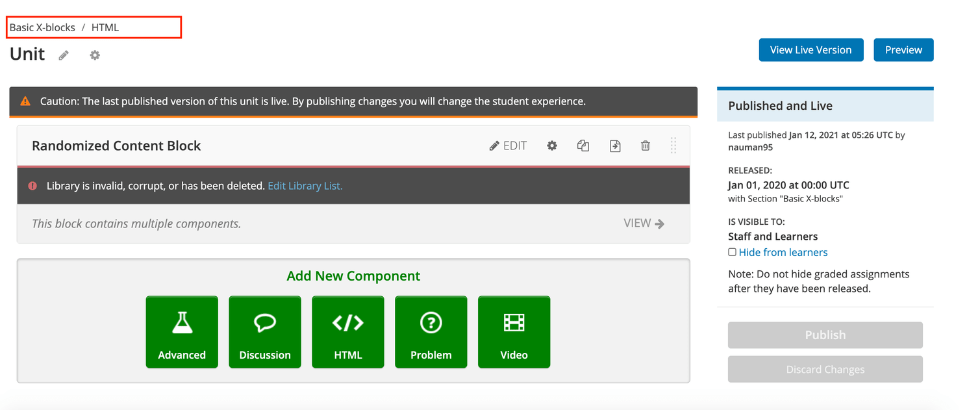Viewport: 980px width, 410px height.
Task: Delete the Randomized Content Block with trash icon
Action: [x=646, y=146]
